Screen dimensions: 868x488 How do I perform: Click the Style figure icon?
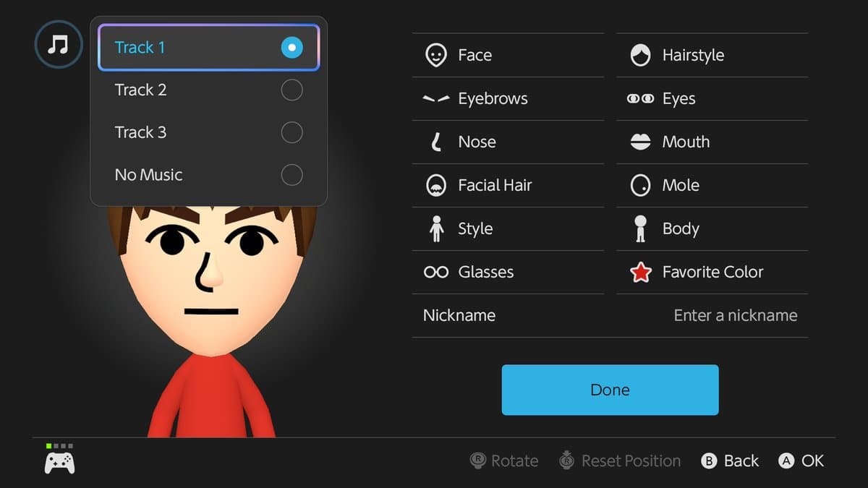pyautogui.click(x=435, y=228)
